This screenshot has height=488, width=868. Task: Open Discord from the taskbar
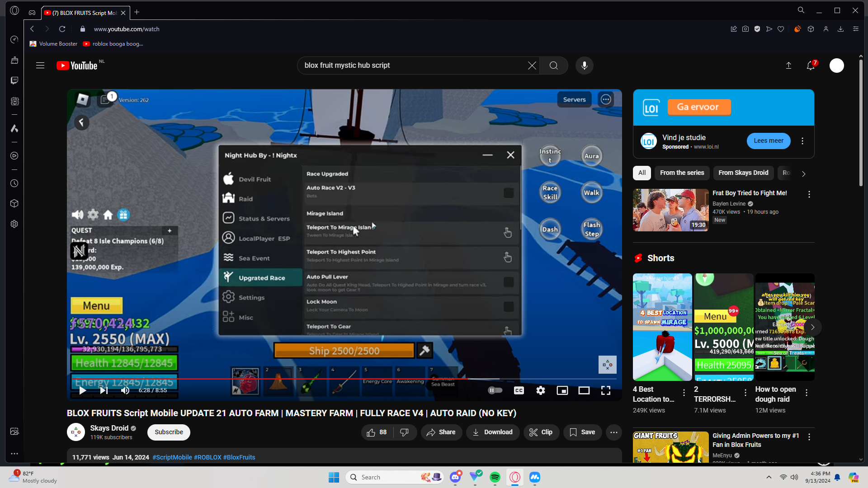pyautogui.click(x=455, y=477)
